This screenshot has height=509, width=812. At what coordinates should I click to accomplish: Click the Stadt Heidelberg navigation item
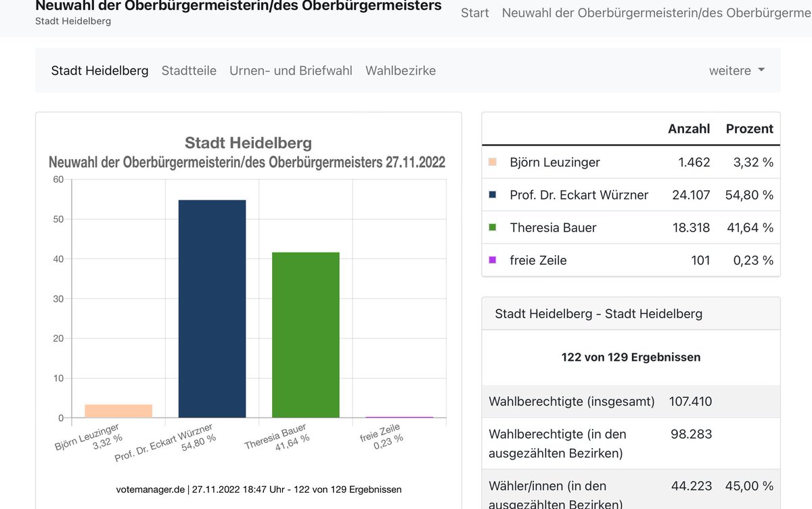[x=99, y=70]
